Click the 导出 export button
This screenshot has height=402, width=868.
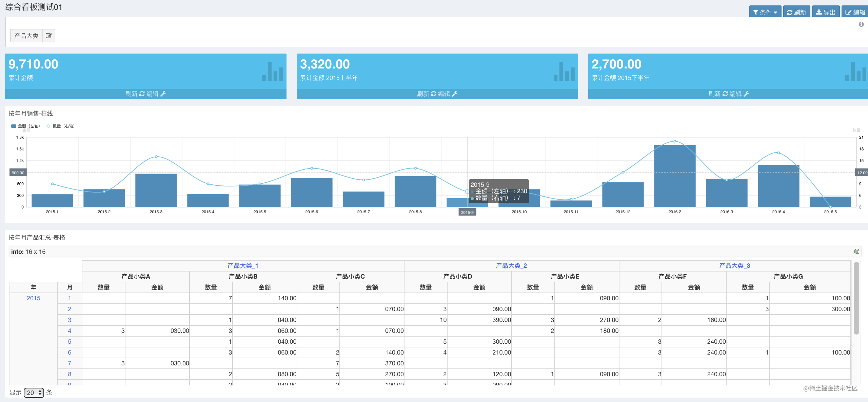coord(826,12)
